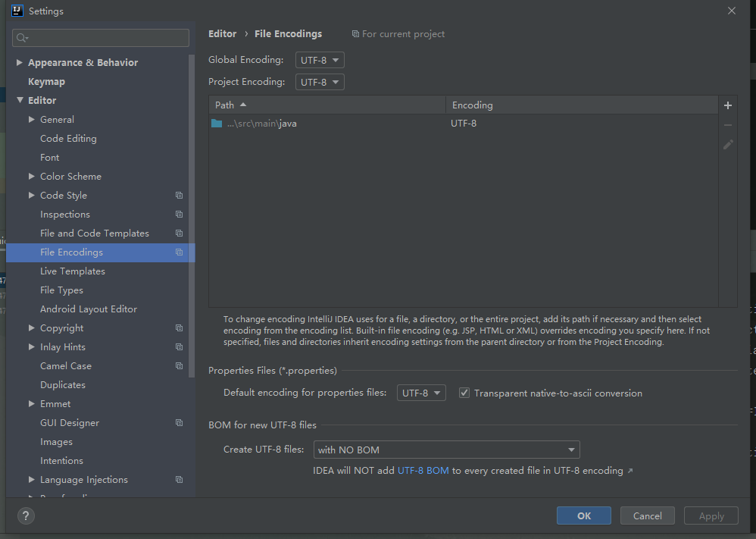Expand the Language Injections node arrow

click(31, 479)
